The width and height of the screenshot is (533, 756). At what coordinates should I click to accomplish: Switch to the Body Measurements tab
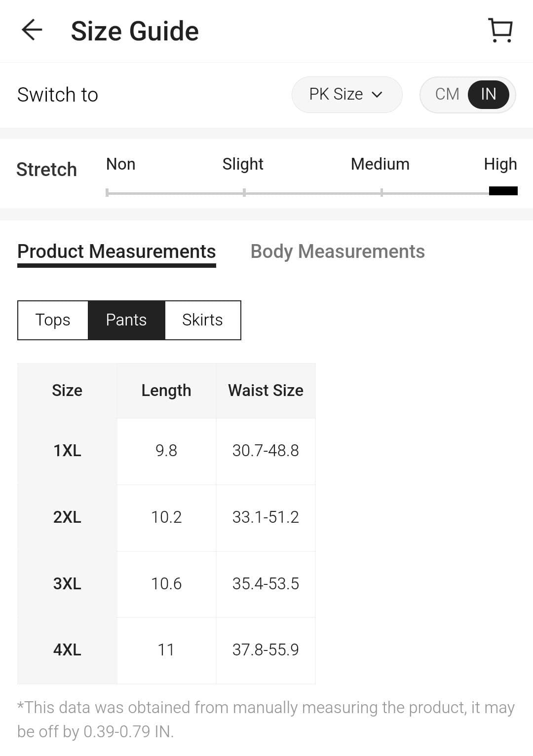point(338,252)
